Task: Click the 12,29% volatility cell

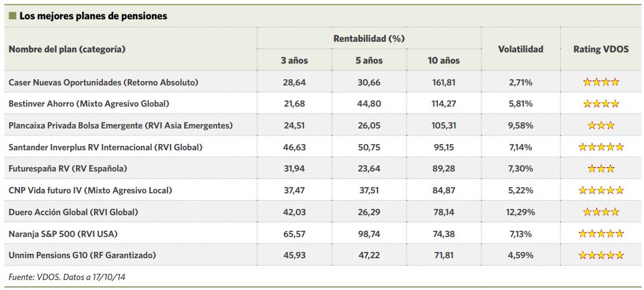Action: click(521, 212)
